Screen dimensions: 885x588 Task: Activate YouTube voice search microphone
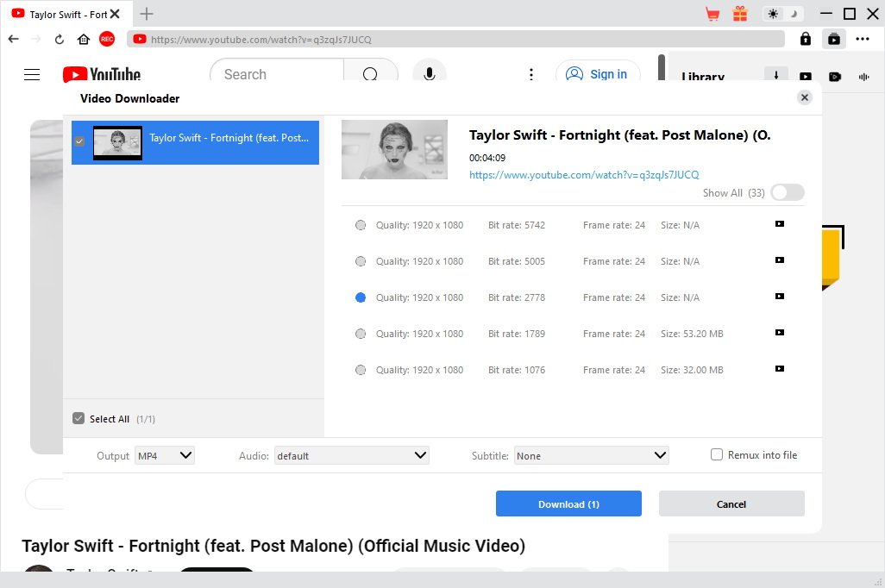(x=429, y=74)
